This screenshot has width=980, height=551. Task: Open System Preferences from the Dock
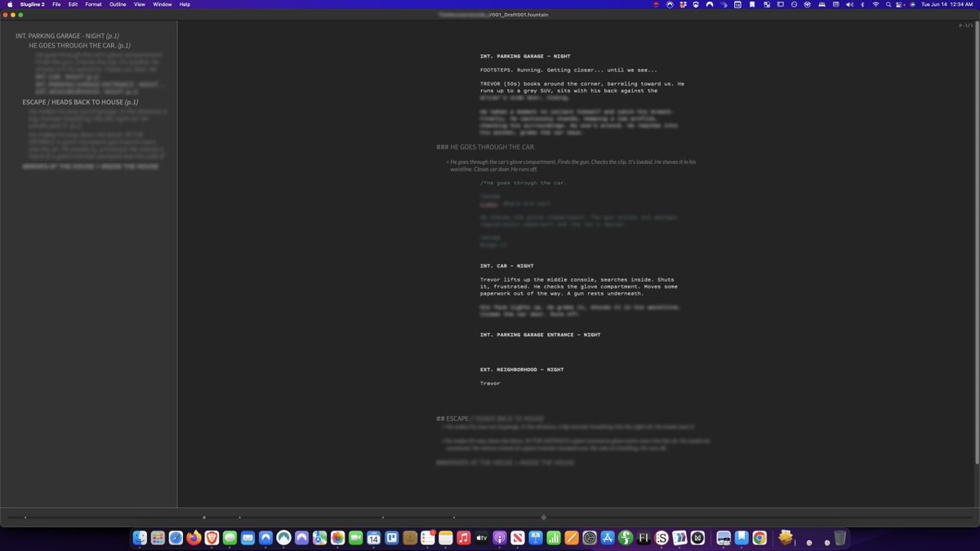click(590, 538)
